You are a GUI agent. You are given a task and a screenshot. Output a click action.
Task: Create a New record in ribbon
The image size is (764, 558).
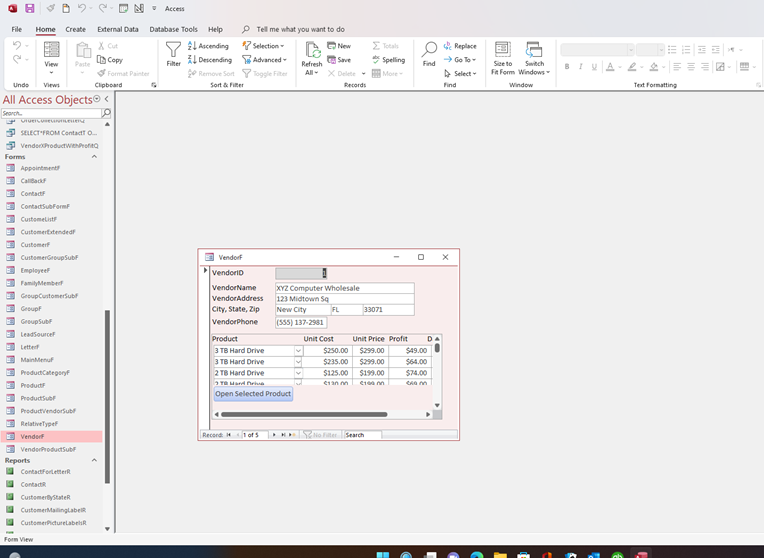pos(338,46)
